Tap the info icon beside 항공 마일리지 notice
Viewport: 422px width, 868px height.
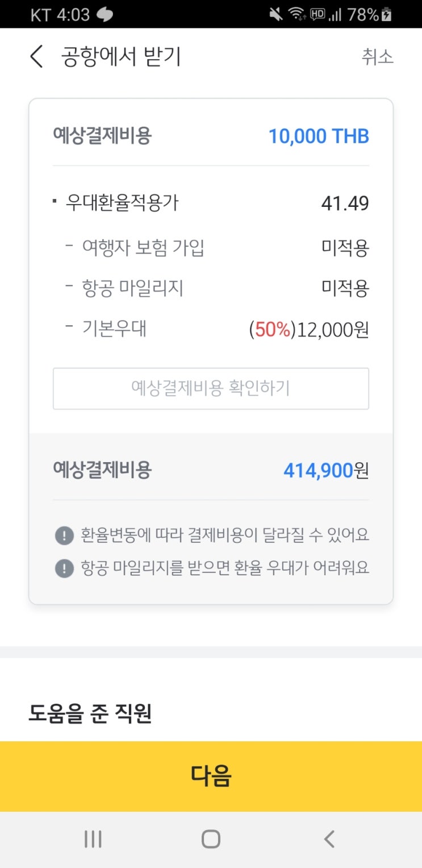[64, 568]
